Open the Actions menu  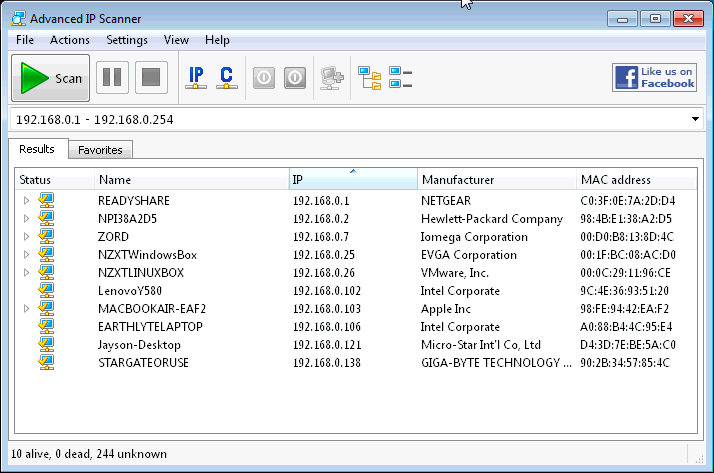coord(70,40)
